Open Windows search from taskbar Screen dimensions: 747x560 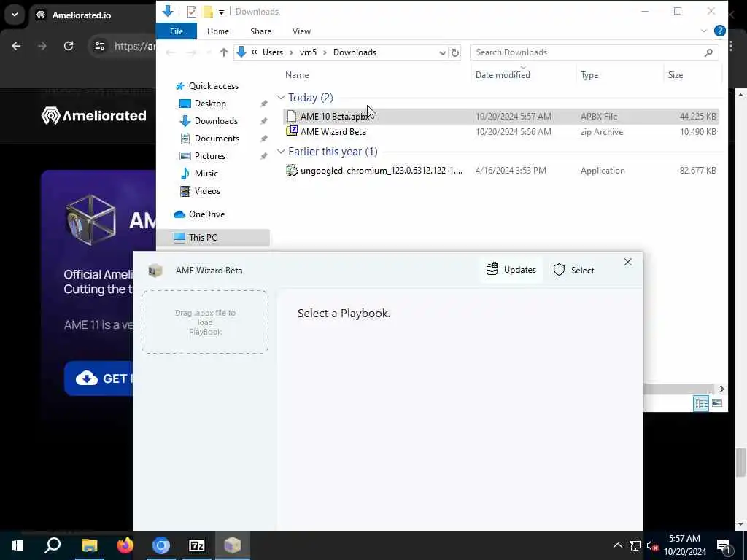point(53,545)
